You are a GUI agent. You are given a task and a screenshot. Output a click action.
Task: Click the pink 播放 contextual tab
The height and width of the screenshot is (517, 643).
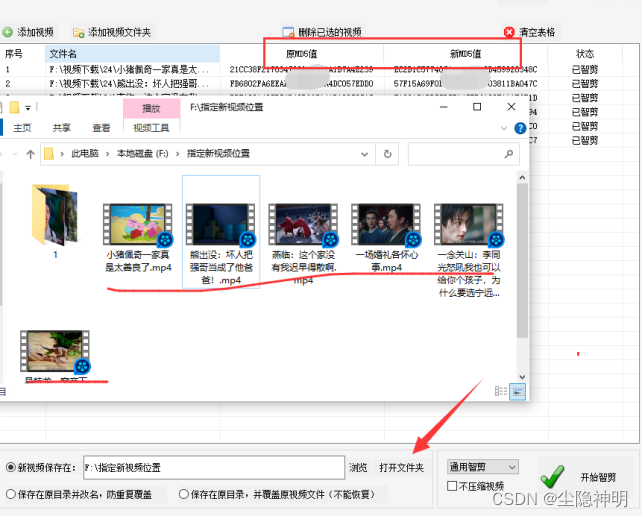[151, 109]
